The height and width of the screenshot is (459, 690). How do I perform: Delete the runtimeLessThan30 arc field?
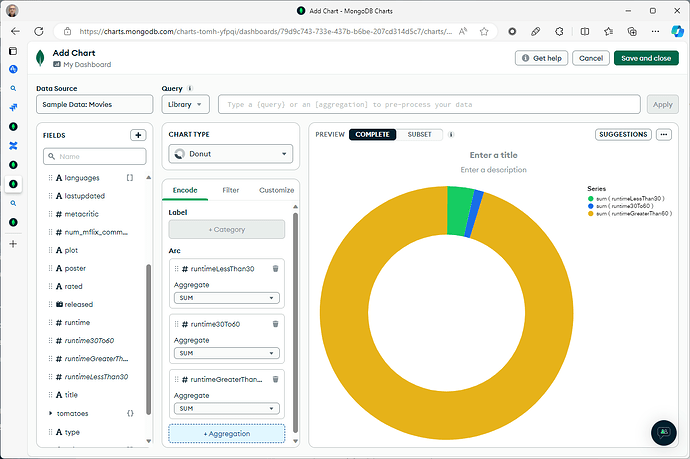click(275, 268)
